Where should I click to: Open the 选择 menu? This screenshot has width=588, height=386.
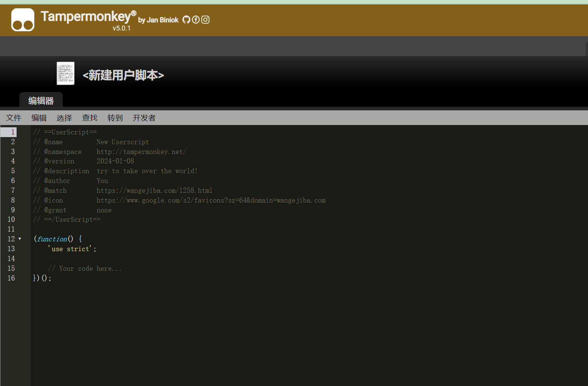click(x=64, y=117)
